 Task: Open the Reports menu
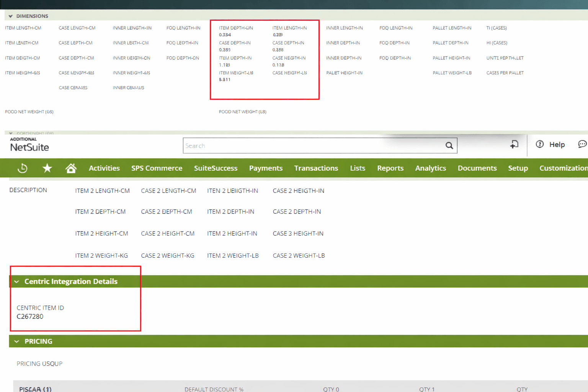[390, 168]
